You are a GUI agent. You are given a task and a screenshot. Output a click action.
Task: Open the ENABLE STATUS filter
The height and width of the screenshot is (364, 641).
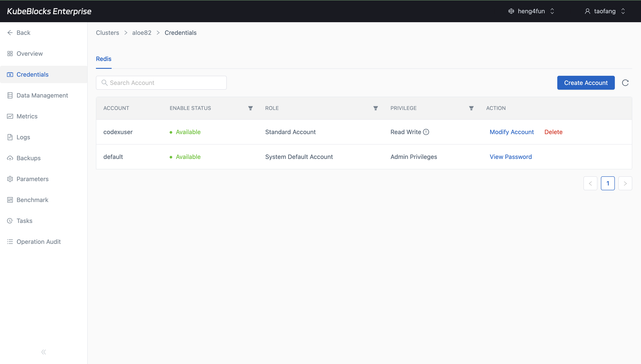click(x=250, y=108)
